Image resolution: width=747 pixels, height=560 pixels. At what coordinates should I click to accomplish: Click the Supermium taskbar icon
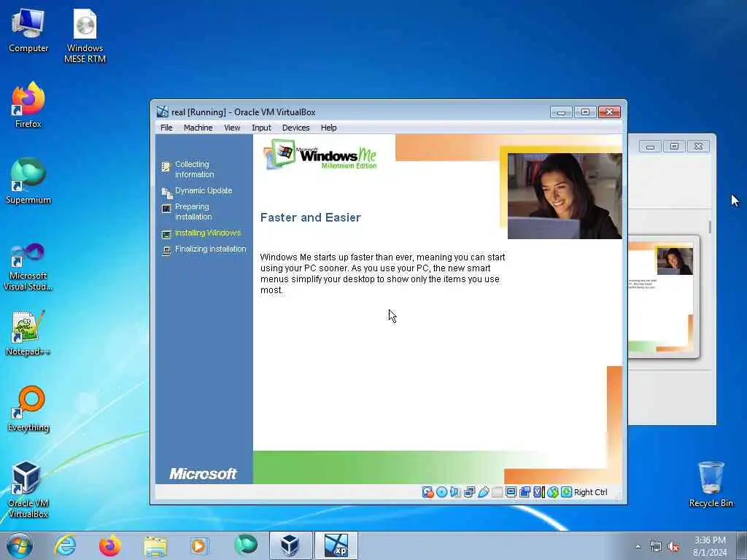(245, 545)
